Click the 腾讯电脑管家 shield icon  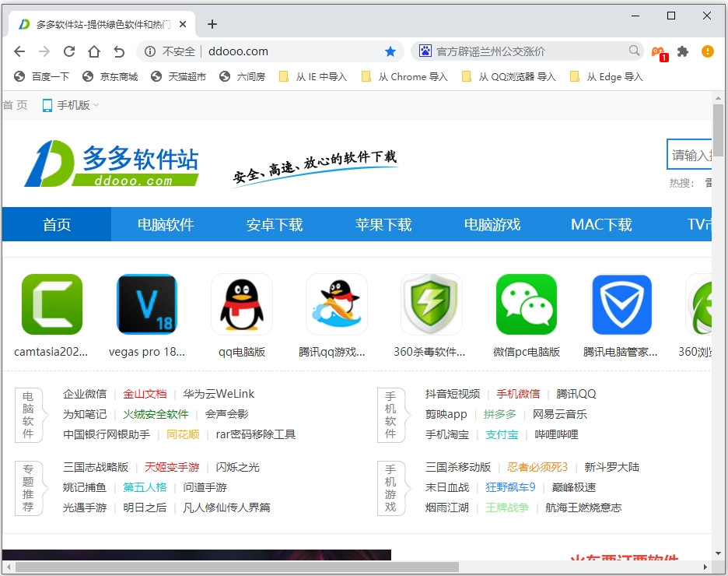click(621, 304)
